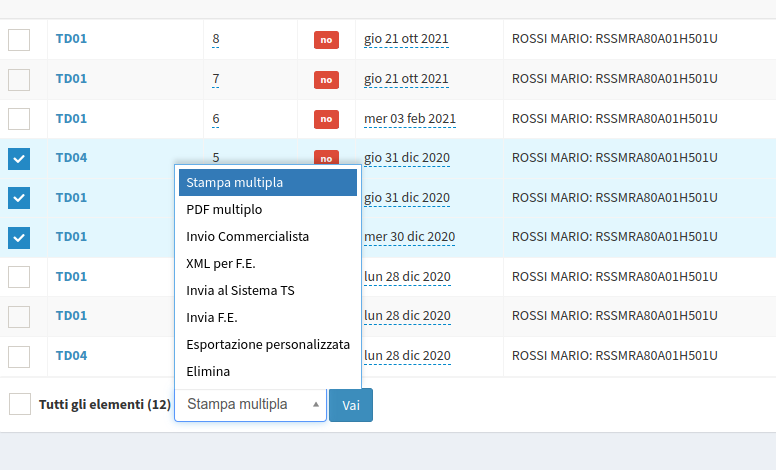Click the red "no" badge in row 6
This screenshot has width=776, height=470.
click(x=326, y=119)
